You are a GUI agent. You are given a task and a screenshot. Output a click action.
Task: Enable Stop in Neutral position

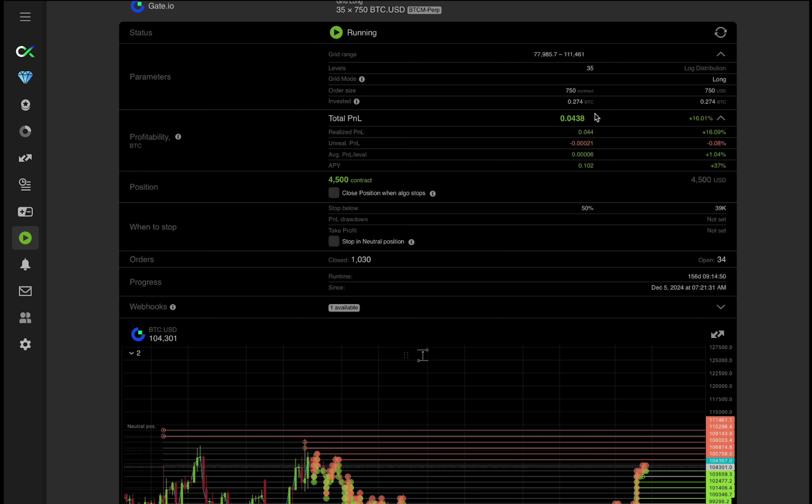pos(333,241)
